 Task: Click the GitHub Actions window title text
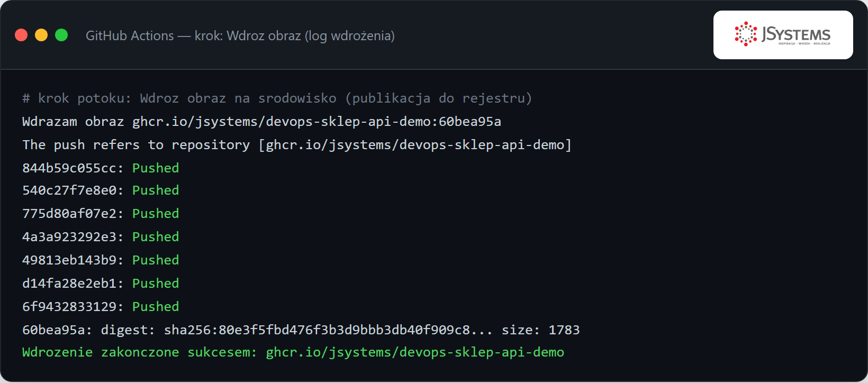(240, 36)
